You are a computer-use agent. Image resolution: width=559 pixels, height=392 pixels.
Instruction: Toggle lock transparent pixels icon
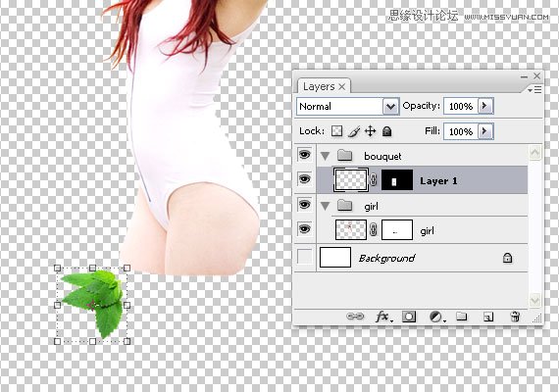coord(336,131)
